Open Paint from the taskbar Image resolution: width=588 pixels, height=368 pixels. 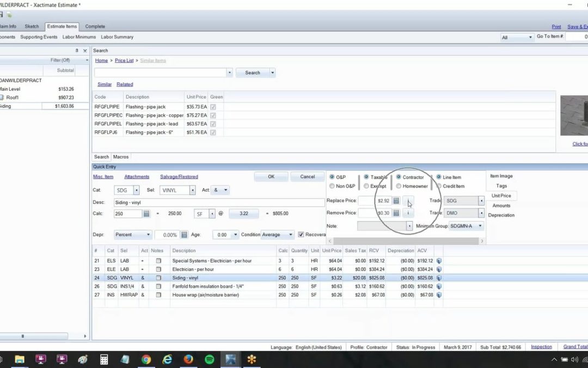point(83,359)
